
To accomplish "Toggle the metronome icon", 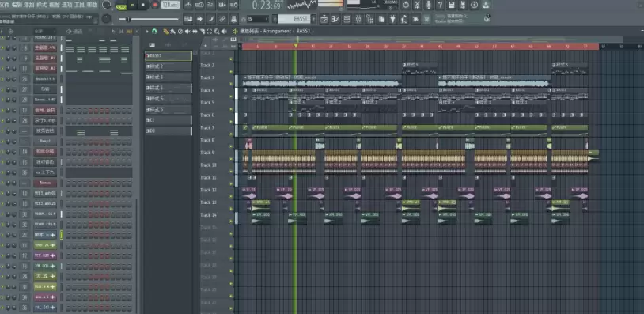I will click(x=188, y=5).
